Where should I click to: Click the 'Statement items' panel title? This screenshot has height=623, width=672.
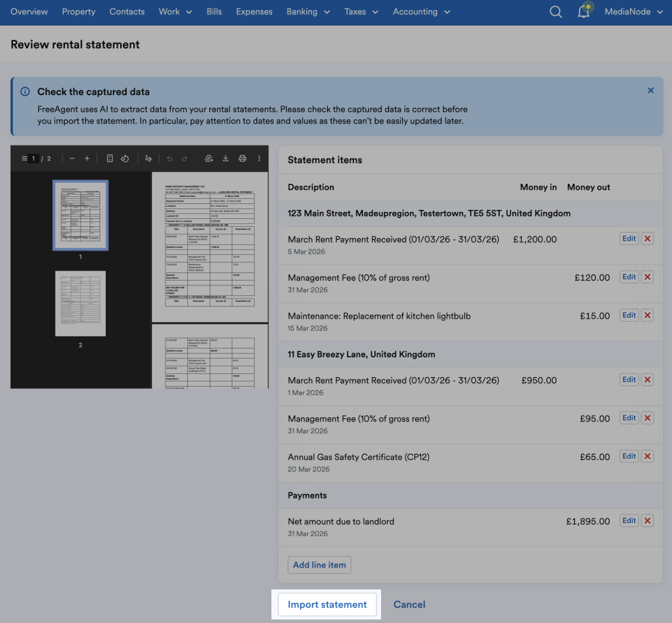[x=325, y=160]
